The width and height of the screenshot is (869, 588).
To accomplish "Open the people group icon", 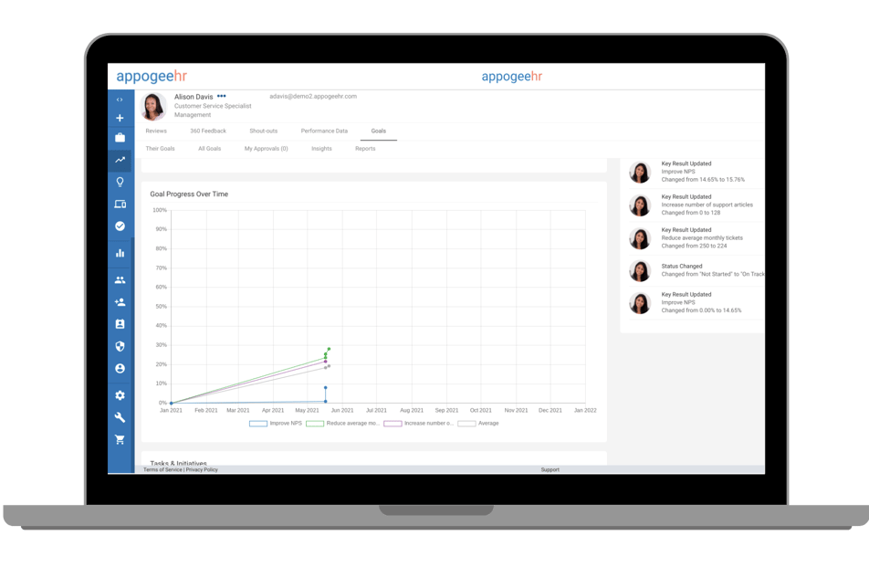I will click(120, 280).
